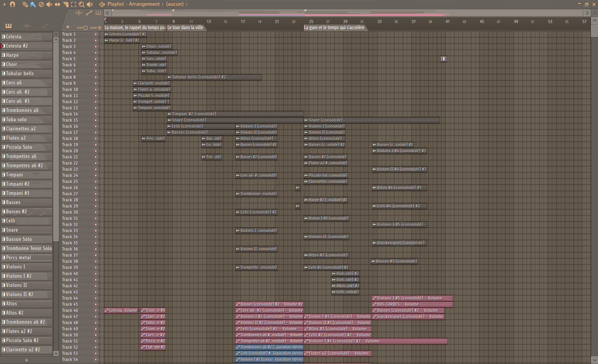Select the Paint brush tool
The image size is (598, 364).
(x=33, y=4)
